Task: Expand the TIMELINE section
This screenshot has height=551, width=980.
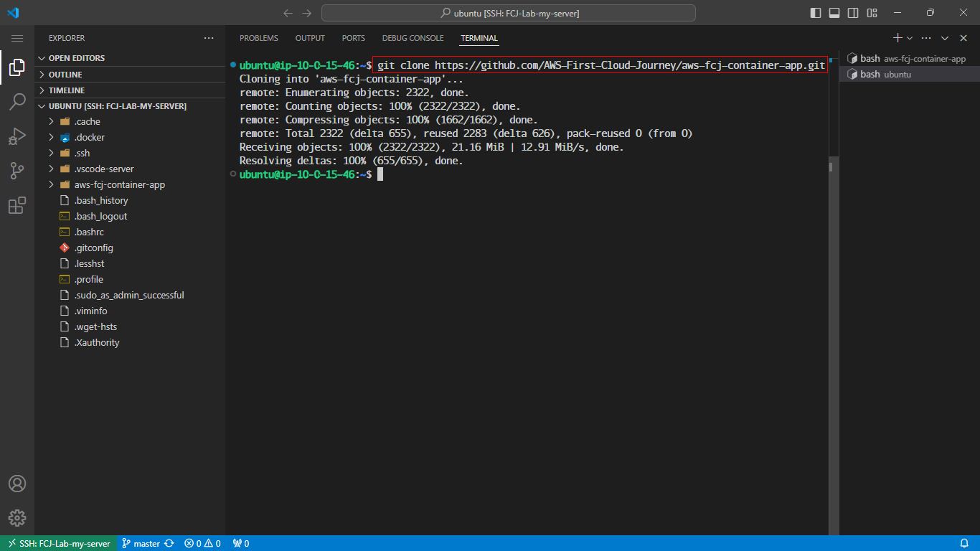Action: (130, 90)
